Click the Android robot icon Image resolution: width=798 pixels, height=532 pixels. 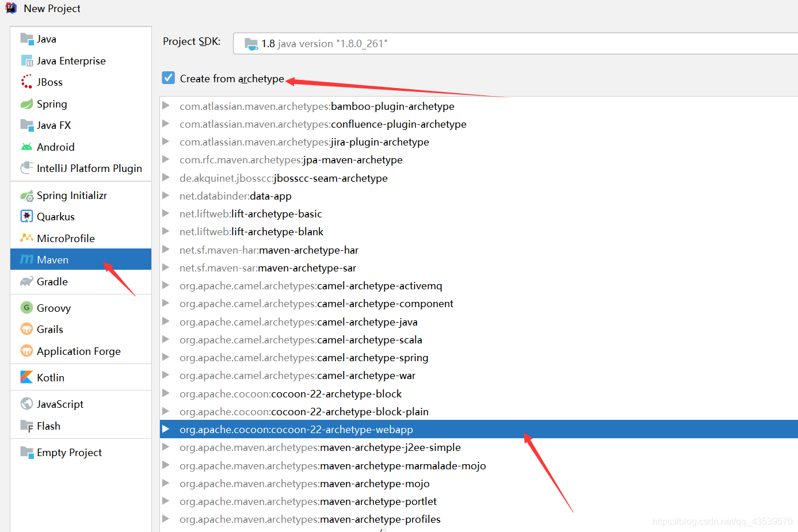point(26,147)
